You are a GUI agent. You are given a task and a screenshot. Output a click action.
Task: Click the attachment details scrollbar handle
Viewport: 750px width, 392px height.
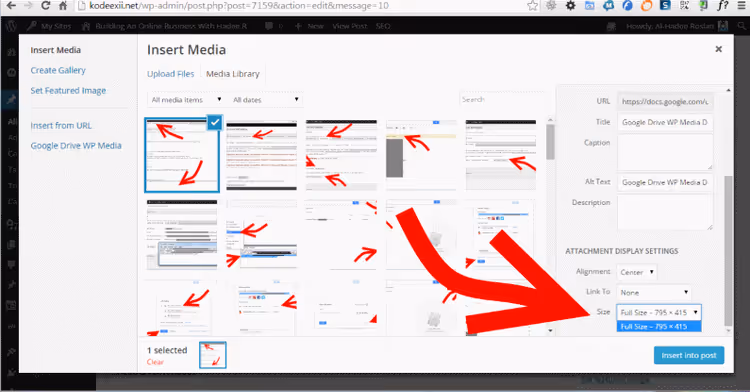pos(728,250)
